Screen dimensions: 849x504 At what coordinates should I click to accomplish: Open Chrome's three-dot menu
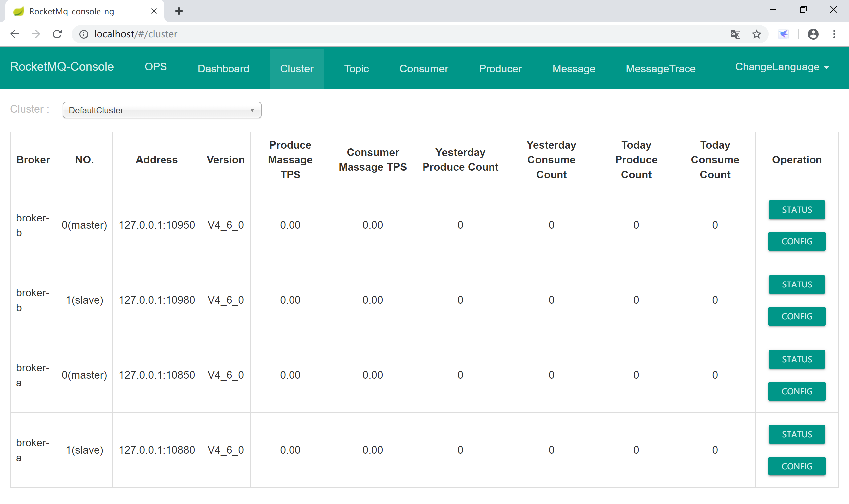(x=834, y=34)
